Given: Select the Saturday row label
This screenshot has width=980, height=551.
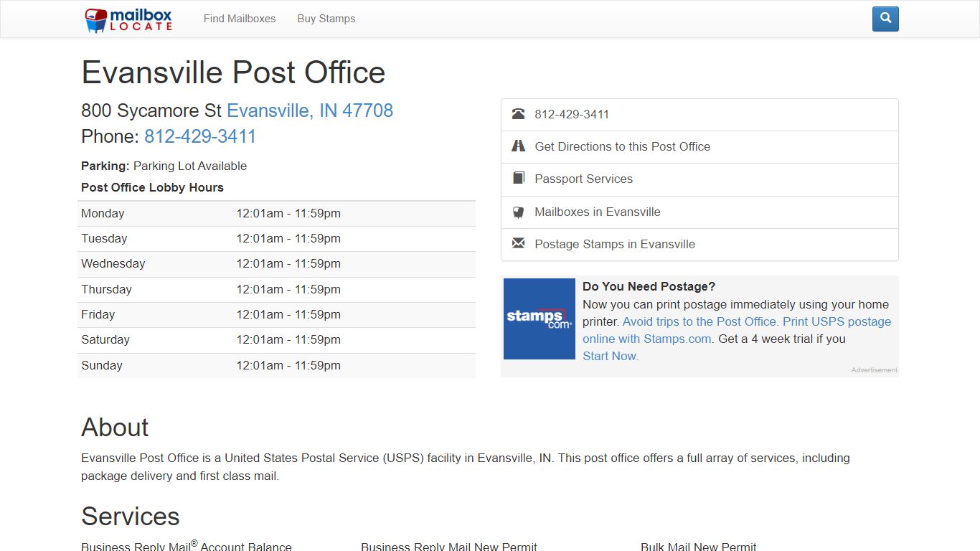Looking at the screenshot, I should [x=105, y=339].
